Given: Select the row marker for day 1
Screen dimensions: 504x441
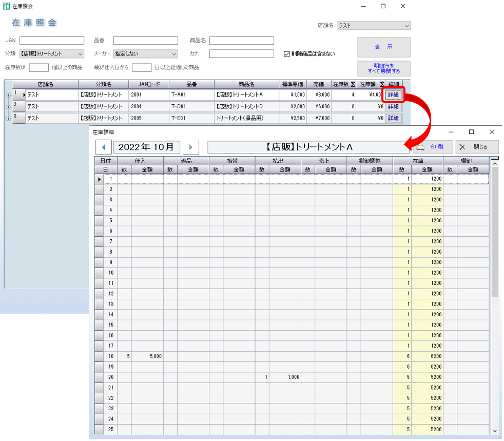Looking at the screenshot, I should point(100,179).
